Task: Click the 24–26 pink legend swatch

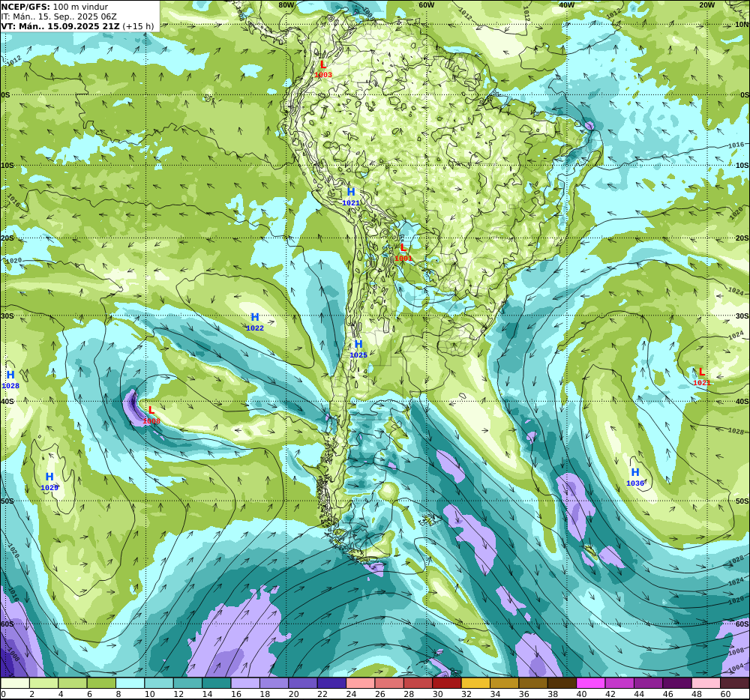Action: pos(361,683)
